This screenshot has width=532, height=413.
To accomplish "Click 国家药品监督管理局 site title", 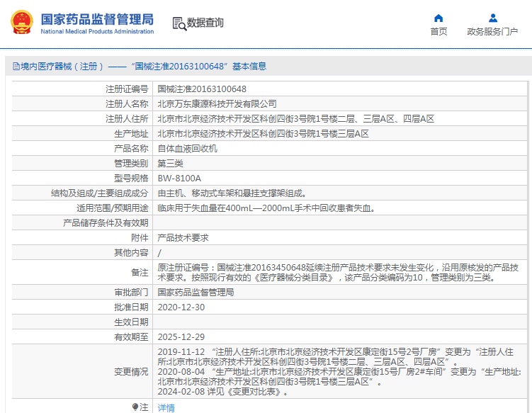I will click(97, 19).
